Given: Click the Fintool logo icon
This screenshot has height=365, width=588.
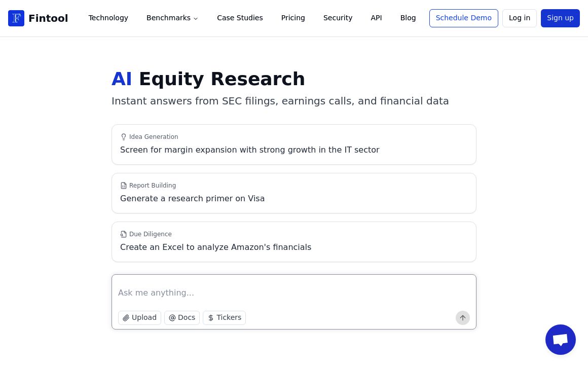Looking at the screenshot, I should (16, 18).
